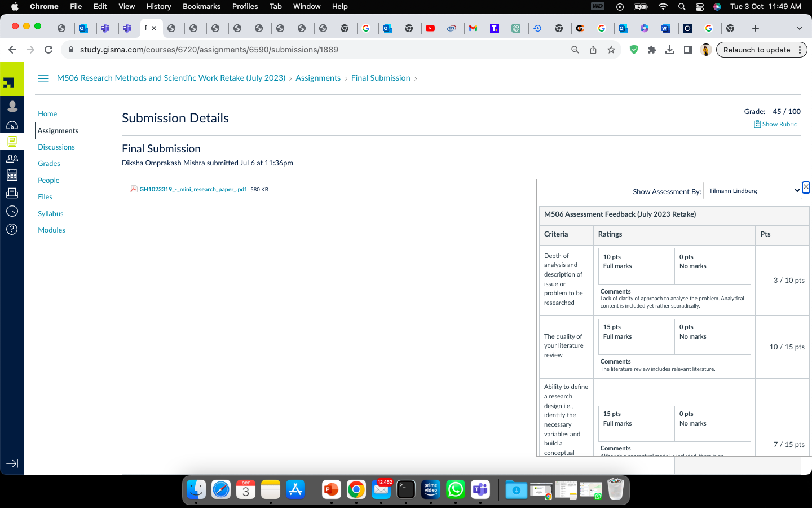
Task: Click Chrome back arrow button
Action: pos(12,50)
